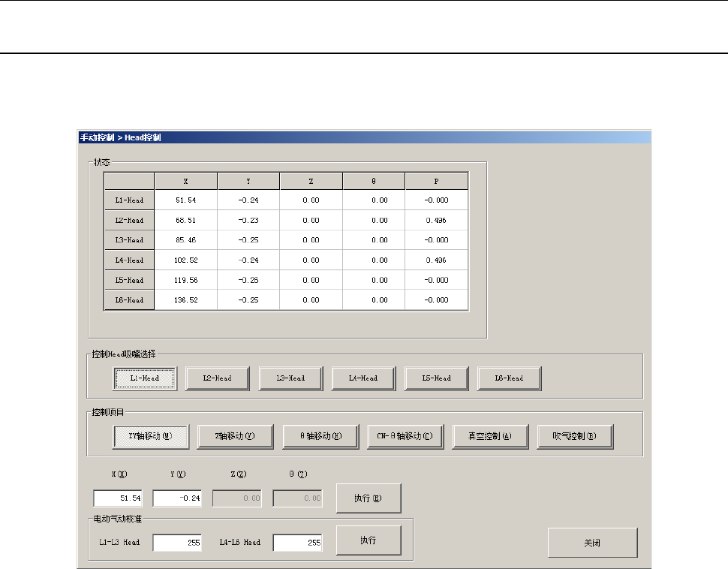Click the Y coordinate input field

click(x=177, y=498)
